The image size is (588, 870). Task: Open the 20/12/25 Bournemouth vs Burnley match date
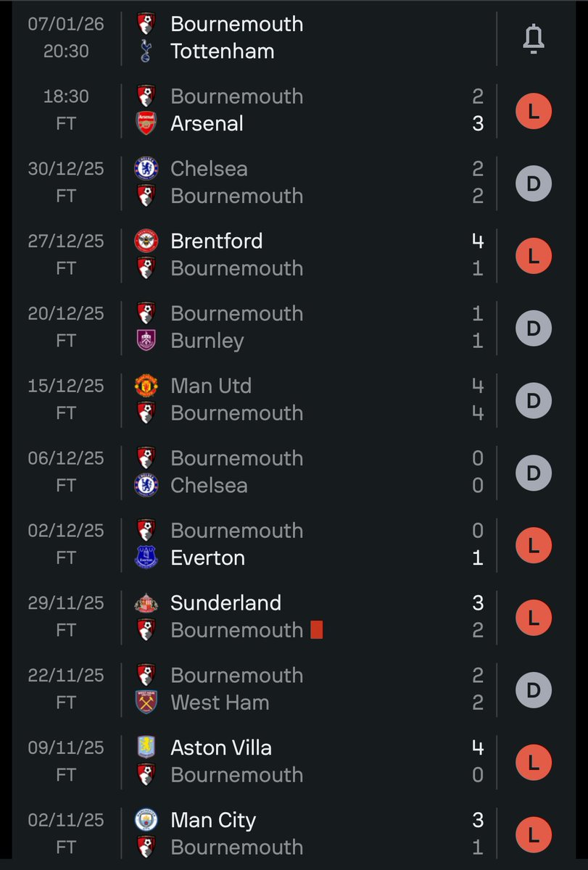(x=66, y=314)
